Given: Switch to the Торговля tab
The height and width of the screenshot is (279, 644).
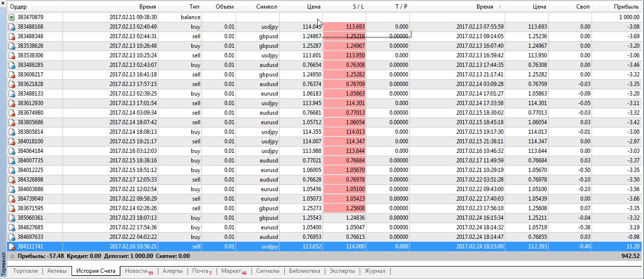Looking at the screenshot, I should point(25,271).
